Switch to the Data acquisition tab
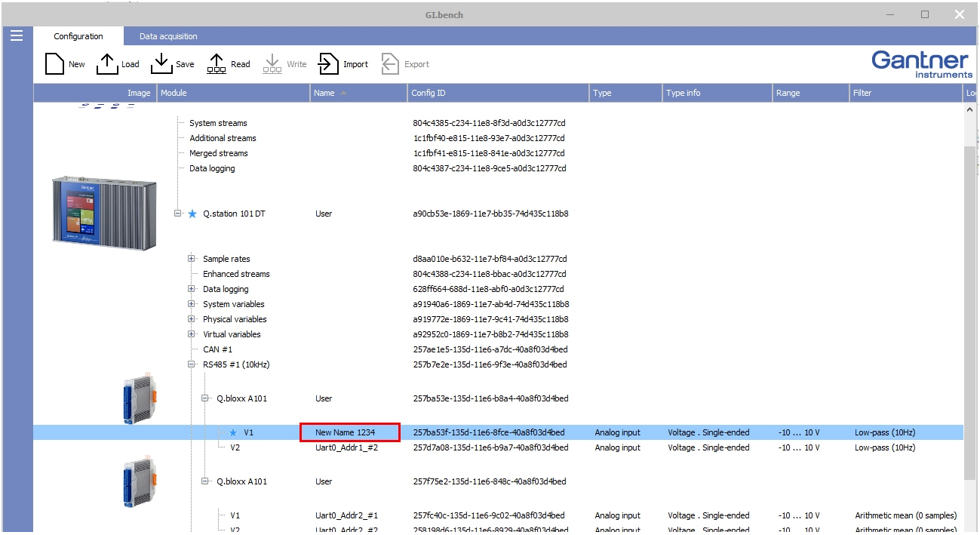This screenshot has height=535, width=980. 167,35
